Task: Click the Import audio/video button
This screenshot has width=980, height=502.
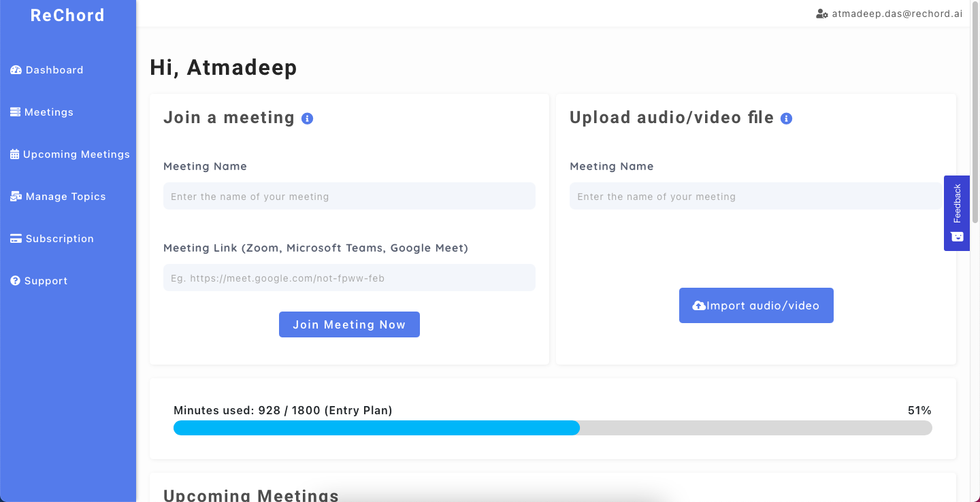Action: pyautogui.click(x=756, y=305)
